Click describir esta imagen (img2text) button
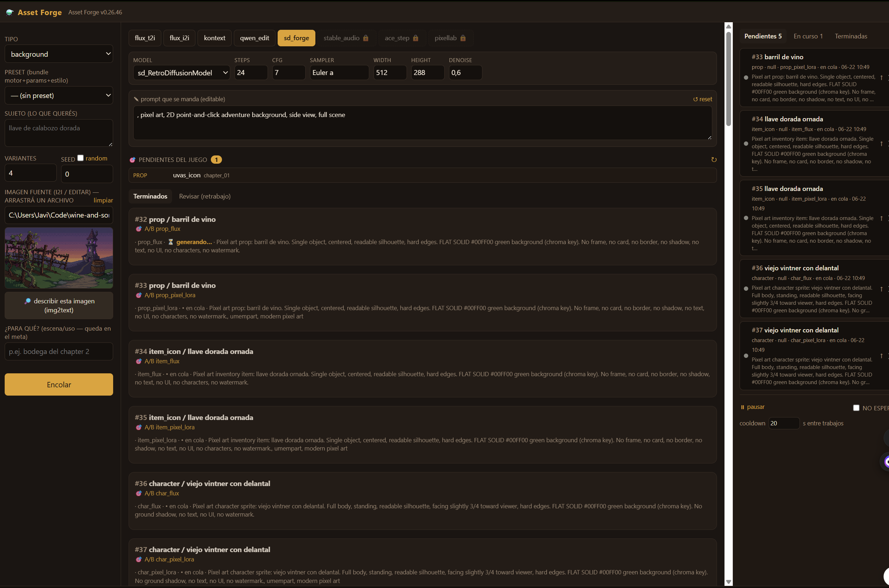This screenshot has width=889, height=588. tap(59, 305)
